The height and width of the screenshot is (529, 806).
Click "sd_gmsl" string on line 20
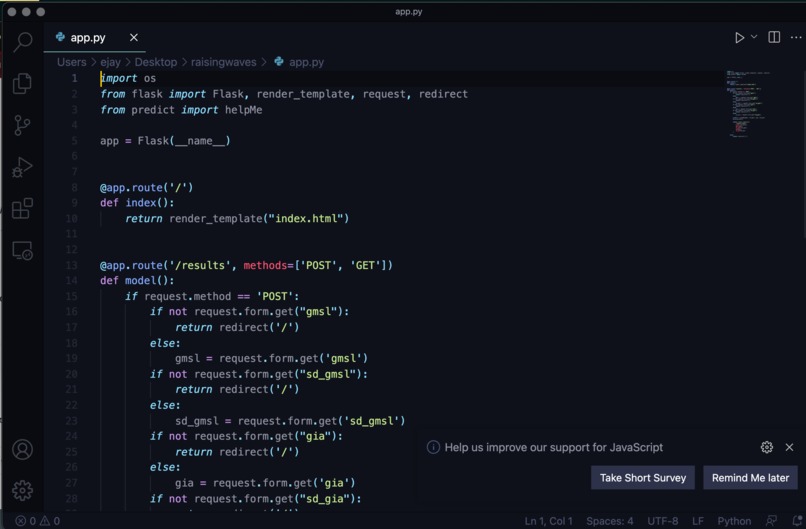click(327, 374)
